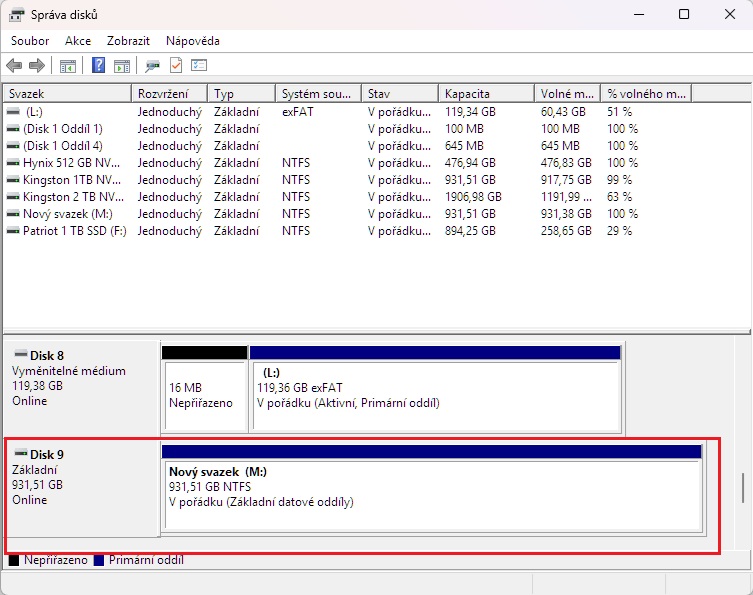This screenshot has width=753, height=595.
Task: Click the Disk 9 drive icon
Action: click(x=21, y=453)
